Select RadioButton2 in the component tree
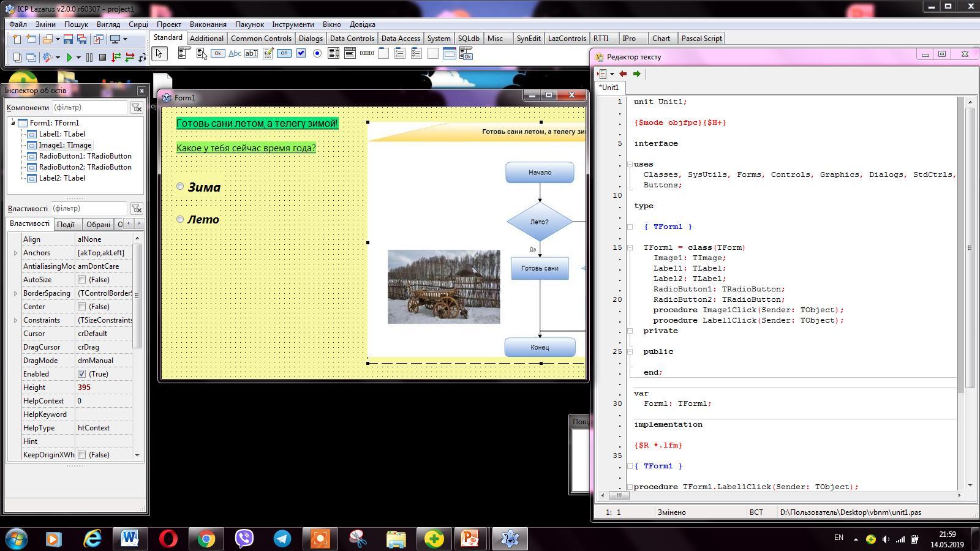980x551 pixels. point(85,167)
